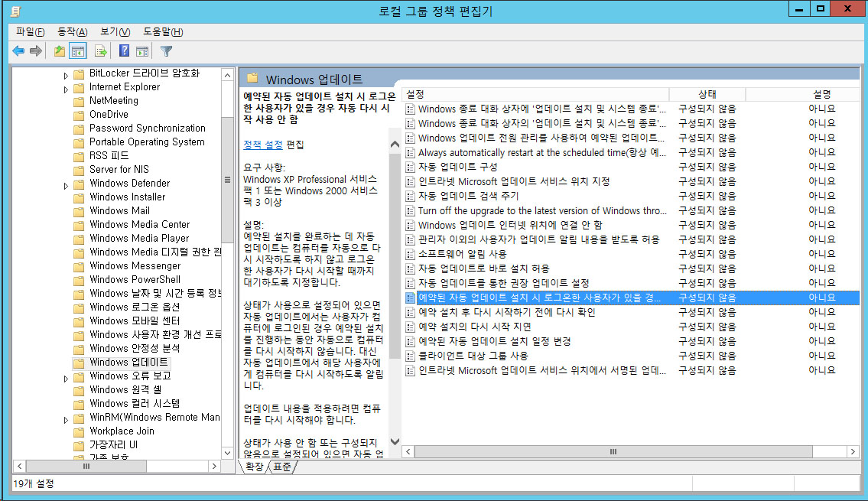Click the Windows Installer folder icon
The height and width of the screenshot is (501, 868).
(80, 197)
